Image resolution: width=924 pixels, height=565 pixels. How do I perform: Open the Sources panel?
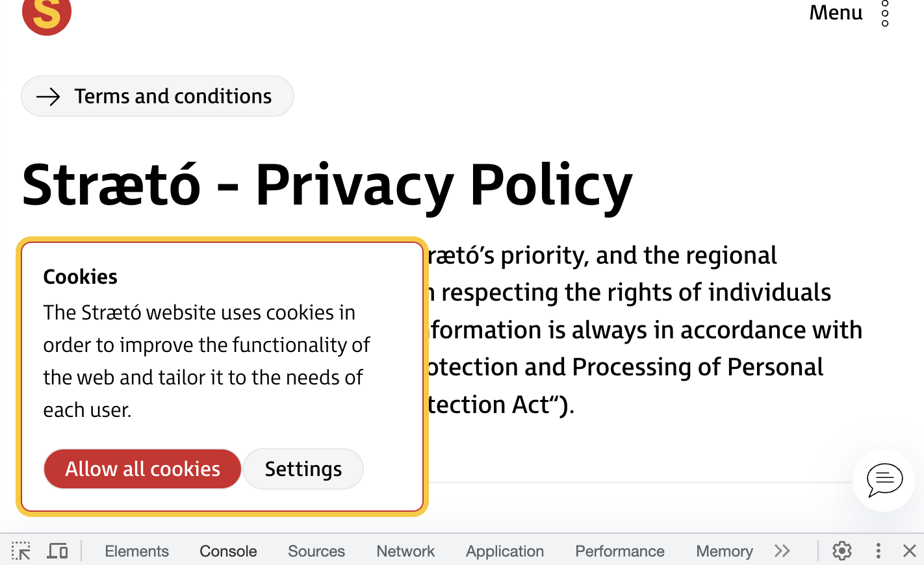[x=316, y=551]
